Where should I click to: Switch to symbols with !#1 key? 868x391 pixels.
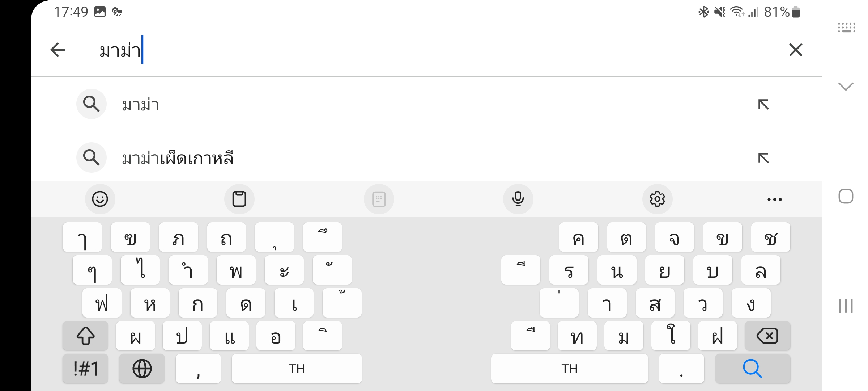click(x=85, y=369)
